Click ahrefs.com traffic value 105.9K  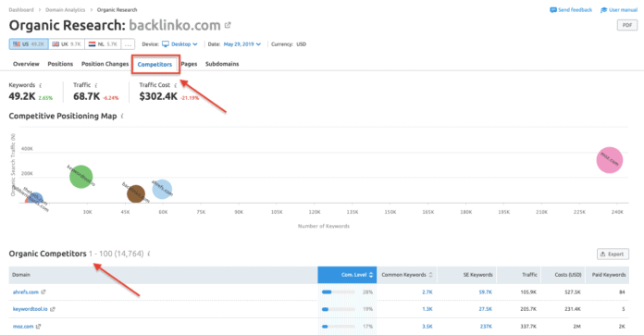coord(528,292)
